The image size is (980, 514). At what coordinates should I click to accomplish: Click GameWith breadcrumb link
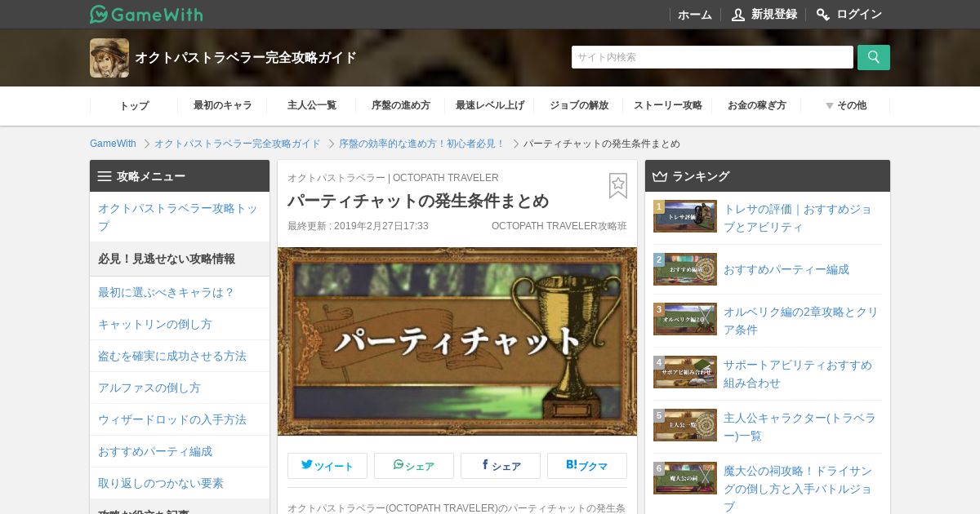click(x=113, y=144)
